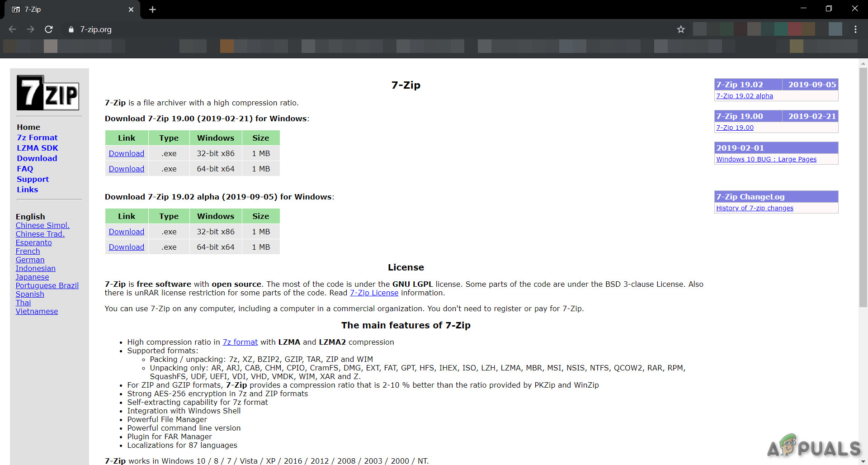
Task: Minimize the browser window
Action: (803, 9)
